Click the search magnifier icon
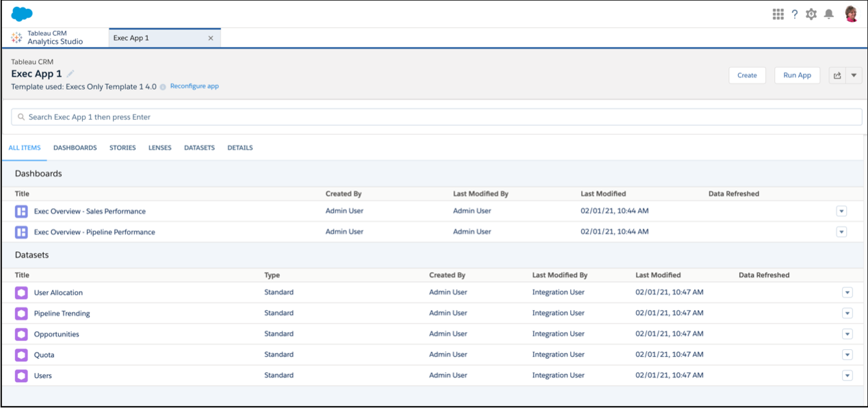 21,117
